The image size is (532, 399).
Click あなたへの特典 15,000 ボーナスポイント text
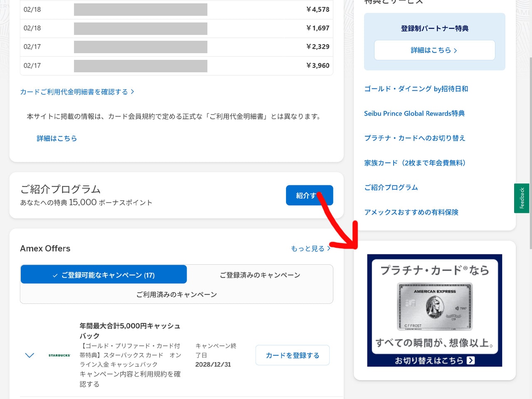86,202
